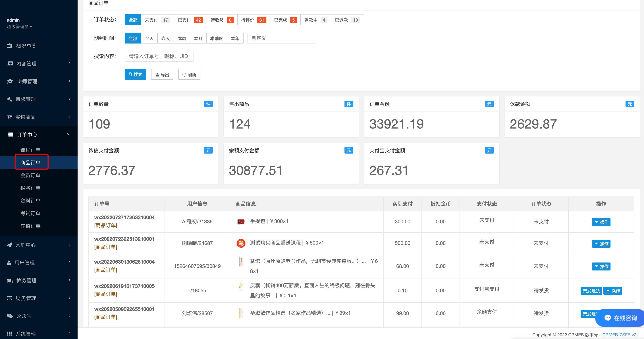This screenshot has height=339, width=644.
Task: Open 商品订单 in sidebar
Action: tap(30, 163)
